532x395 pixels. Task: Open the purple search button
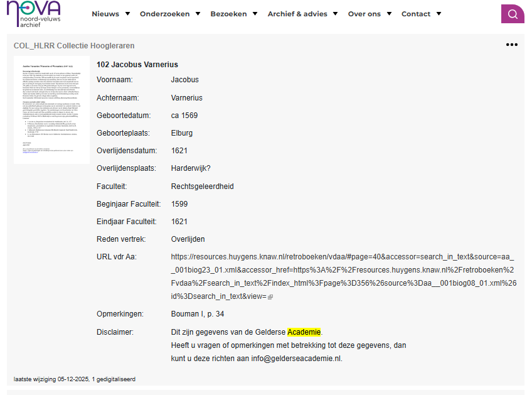(x=513, y=14)
